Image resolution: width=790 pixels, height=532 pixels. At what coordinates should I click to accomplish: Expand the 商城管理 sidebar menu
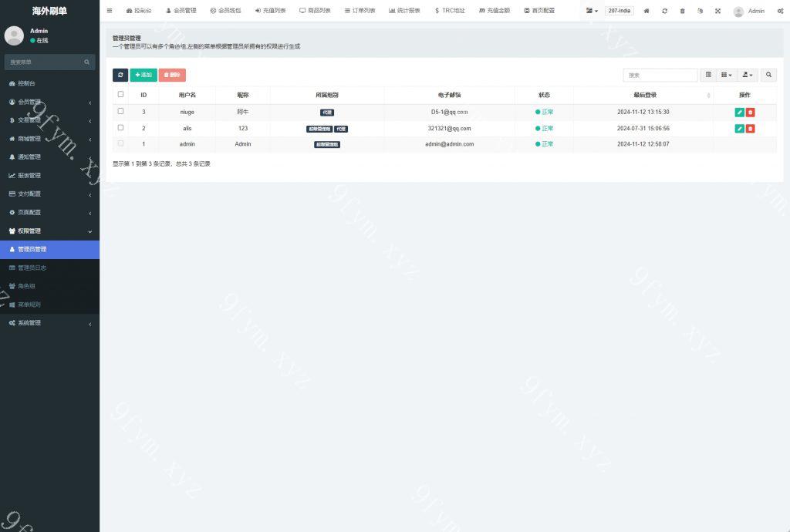[x=49, y=139]
